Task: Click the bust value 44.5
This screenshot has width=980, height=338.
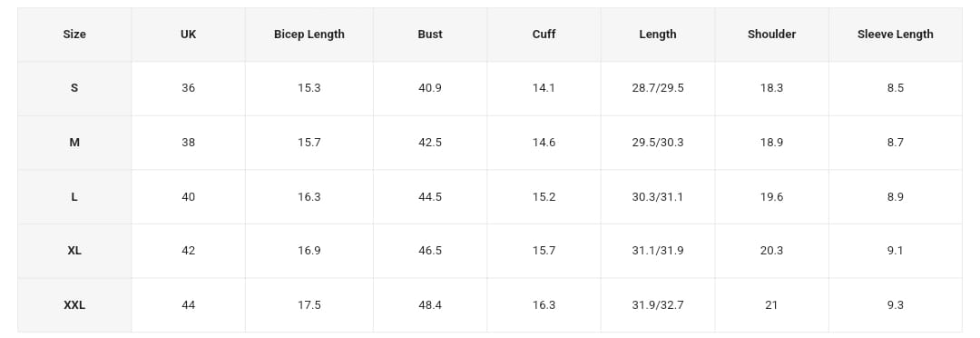Action: point(430,197)
